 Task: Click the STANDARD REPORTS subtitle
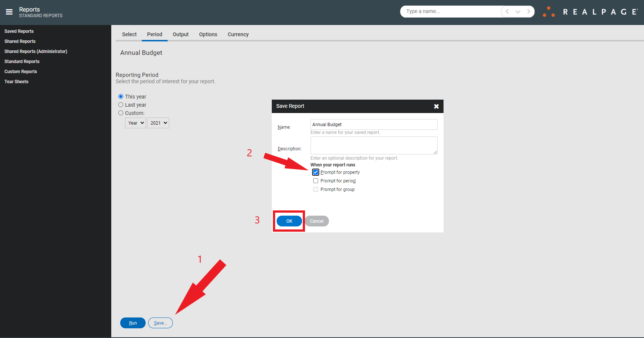point(41,16)
